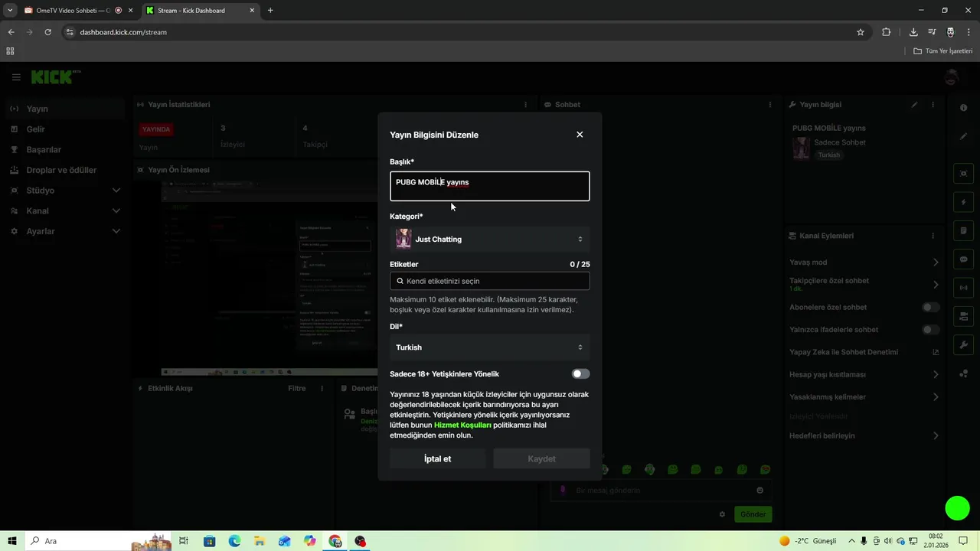Open Tüm Yer İşaretleri bookmarks folder
The height and width of the screenshot is (551, 980).
943,51
